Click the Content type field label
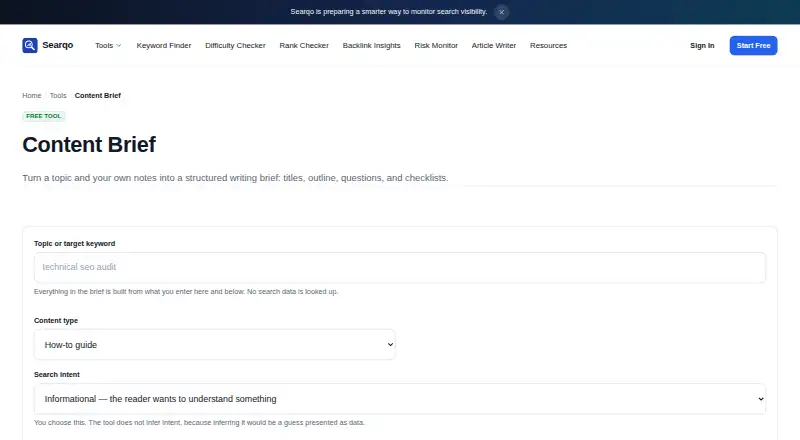 tap(56, 321)
